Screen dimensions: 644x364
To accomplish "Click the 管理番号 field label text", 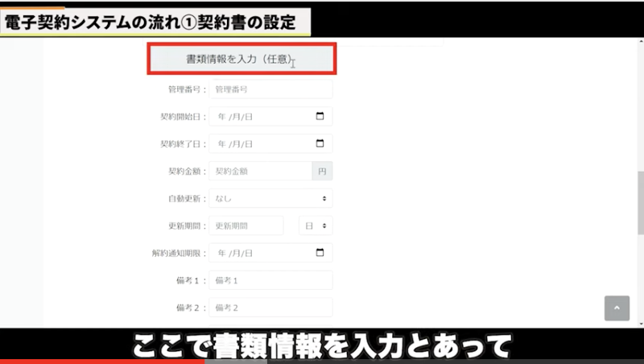I will tap(183, 89).
